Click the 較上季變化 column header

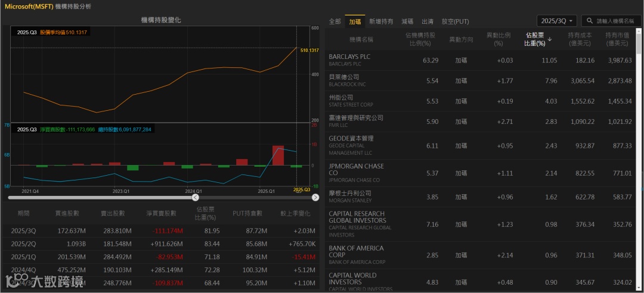(x=295, y=213)
